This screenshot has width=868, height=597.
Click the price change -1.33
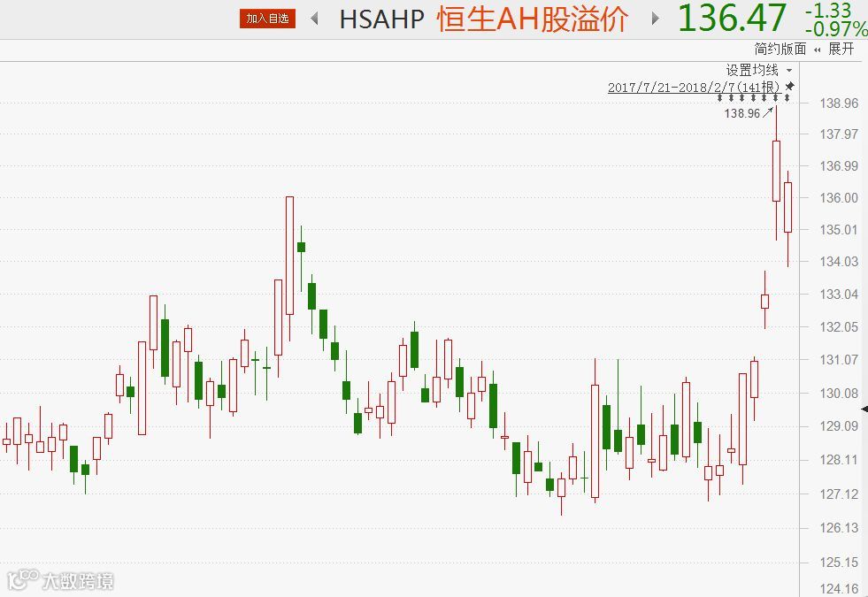pos(828,10)
